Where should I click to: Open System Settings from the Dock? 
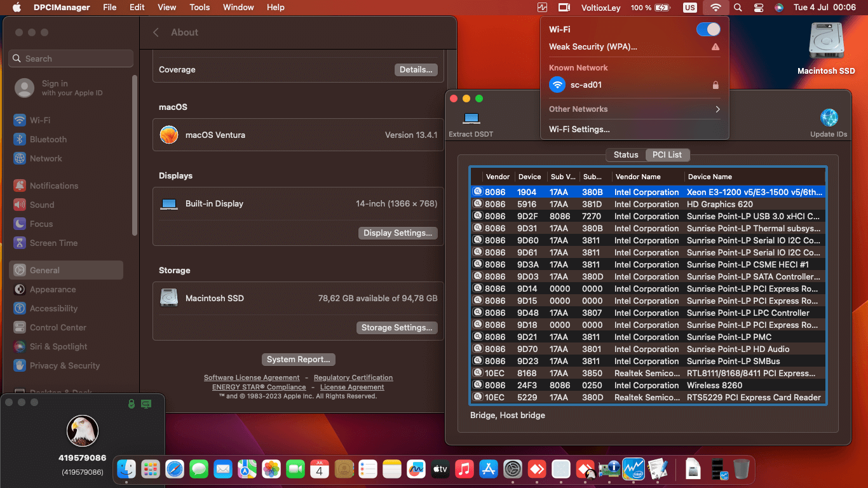[513, 470]
